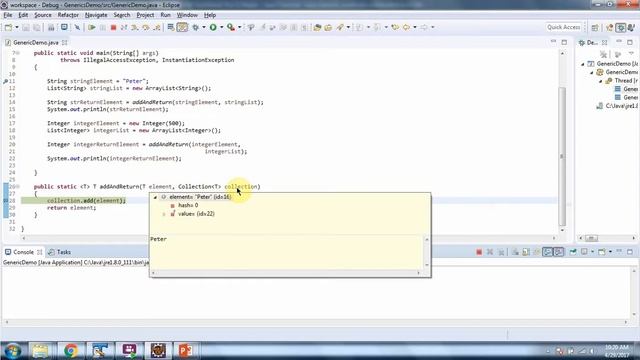Switch to the Tasks tab
Image resolution: width=640 pixels, height=360 pixels.
click(x=60, y=252)
